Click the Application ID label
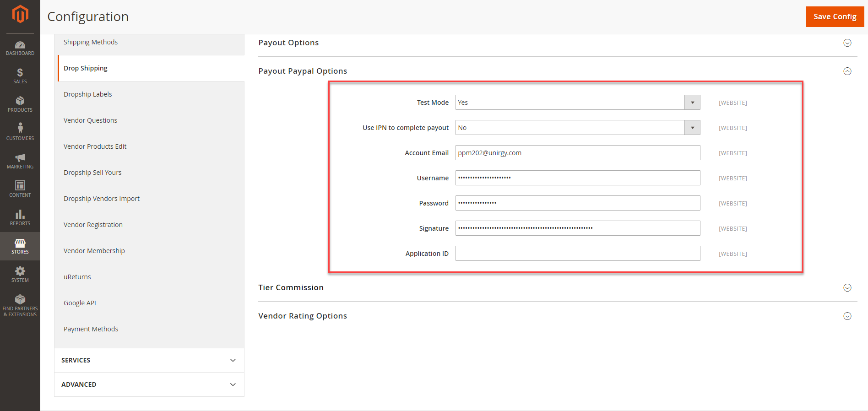Image resolution: width=868 pixels, height=411 pixels. tap(427, 254)
